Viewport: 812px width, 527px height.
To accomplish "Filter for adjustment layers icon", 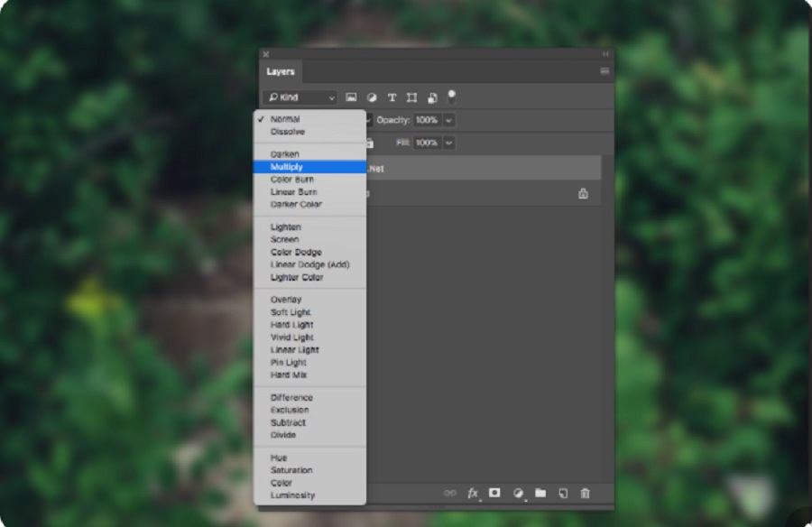I will [x=372, y=97].
